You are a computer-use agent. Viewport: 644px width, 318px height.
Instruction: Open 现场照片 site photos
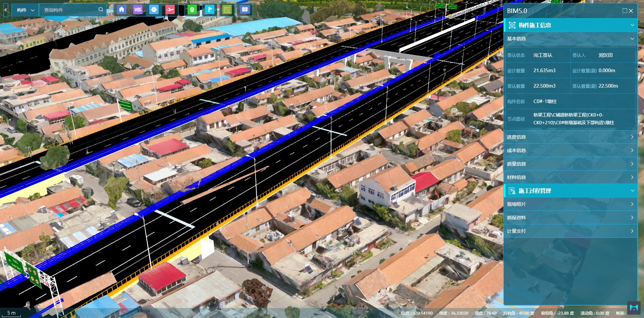[x=570, y=204]
